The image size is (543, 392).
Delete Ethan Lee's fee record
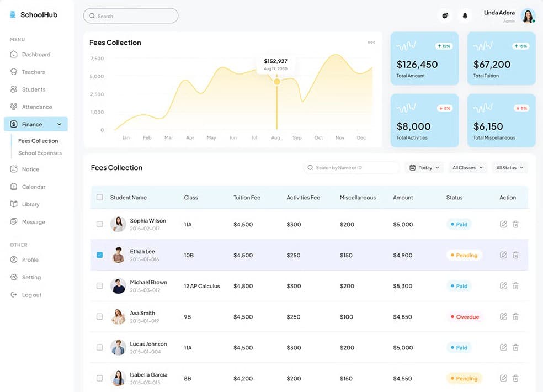[x=515, y=255]
